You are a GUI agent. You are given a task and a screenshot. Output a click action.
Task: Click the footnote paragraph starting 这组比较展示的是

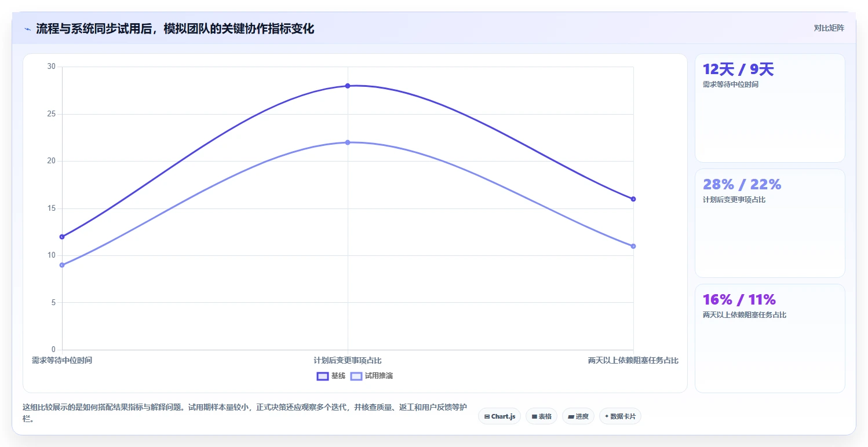click(x=245, y=413)
